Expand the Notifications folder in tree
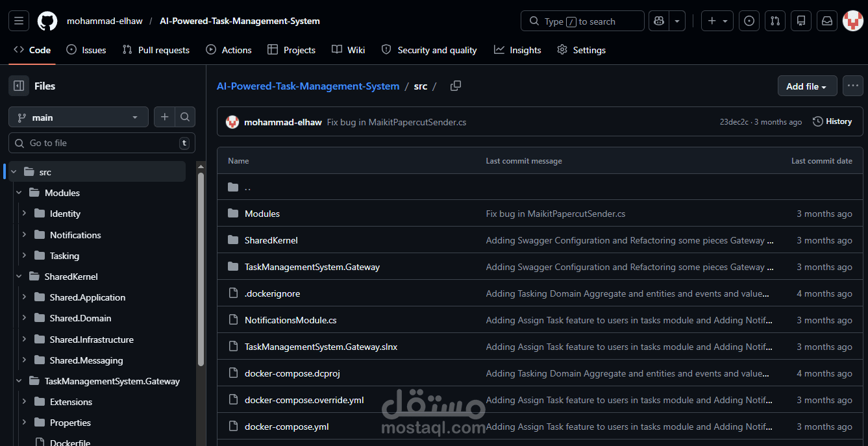The height and width of the screenshot is (446, 868). (24, 235)
